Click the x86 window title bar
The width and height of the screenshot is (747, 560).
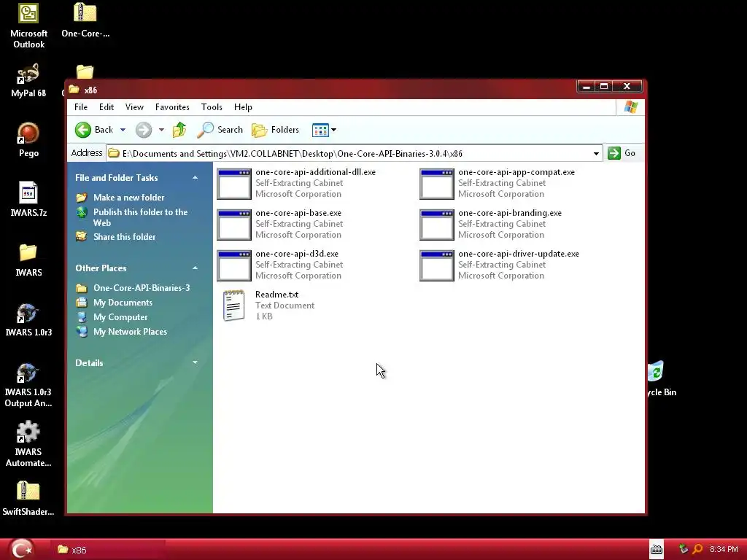[320, 90]
